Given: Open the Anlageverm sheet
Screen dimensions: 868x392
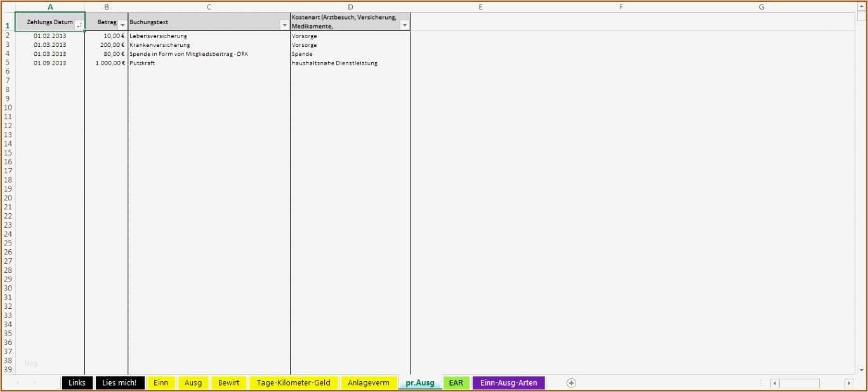Looking at the screenshot, I should pos(369,382).
